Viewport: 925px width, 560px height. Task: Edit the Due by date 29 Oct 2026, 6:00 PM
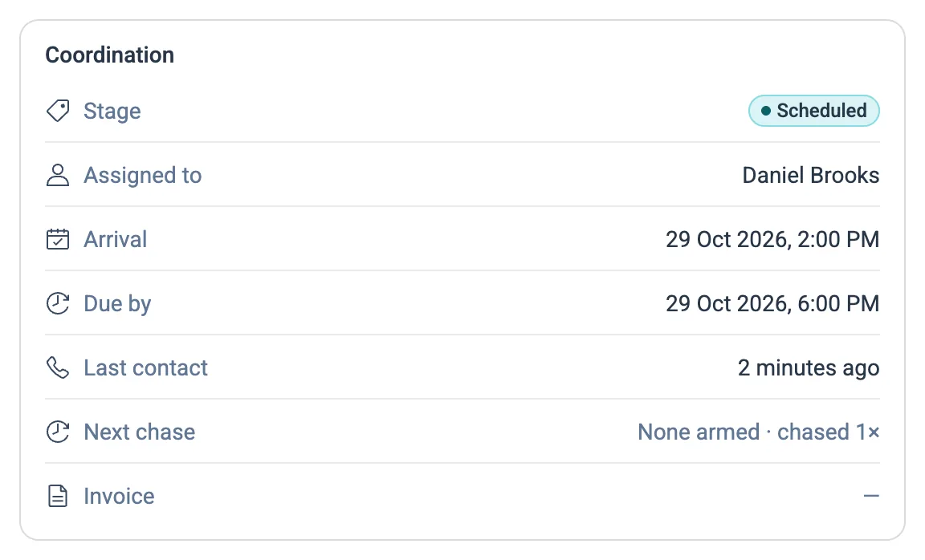coord(772,303)
